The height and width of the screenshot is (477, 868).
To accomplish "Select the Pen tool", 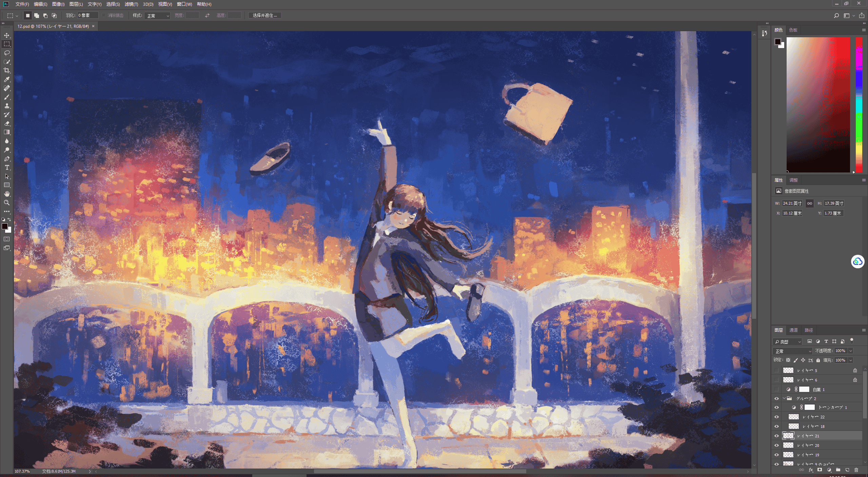I will coord(7,159).
